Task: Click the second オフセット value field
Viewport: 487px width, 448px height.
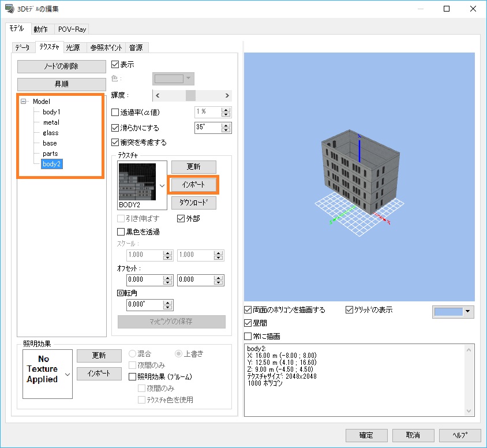Action: [196, 279]
